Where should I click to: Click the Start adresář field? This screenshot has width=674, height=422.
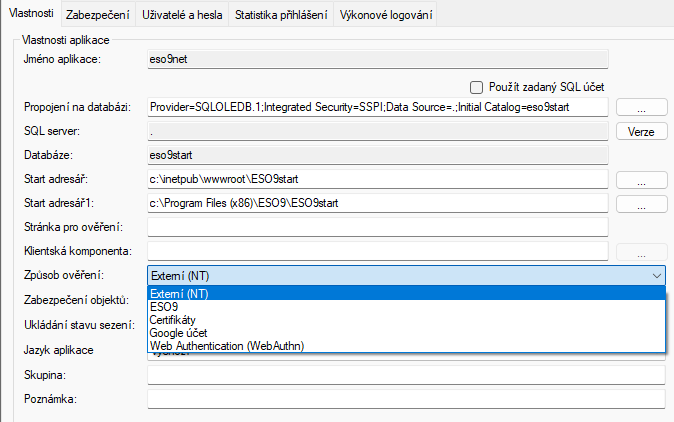[x=378, y=179]
